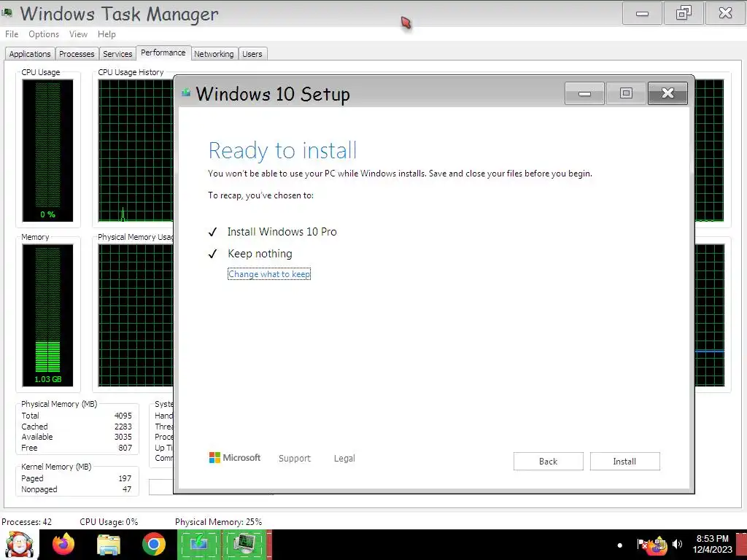This screenshot has height=560, width=747.
Task: Click the 'To recap, you've chosen to:' text
Action: 260,195
